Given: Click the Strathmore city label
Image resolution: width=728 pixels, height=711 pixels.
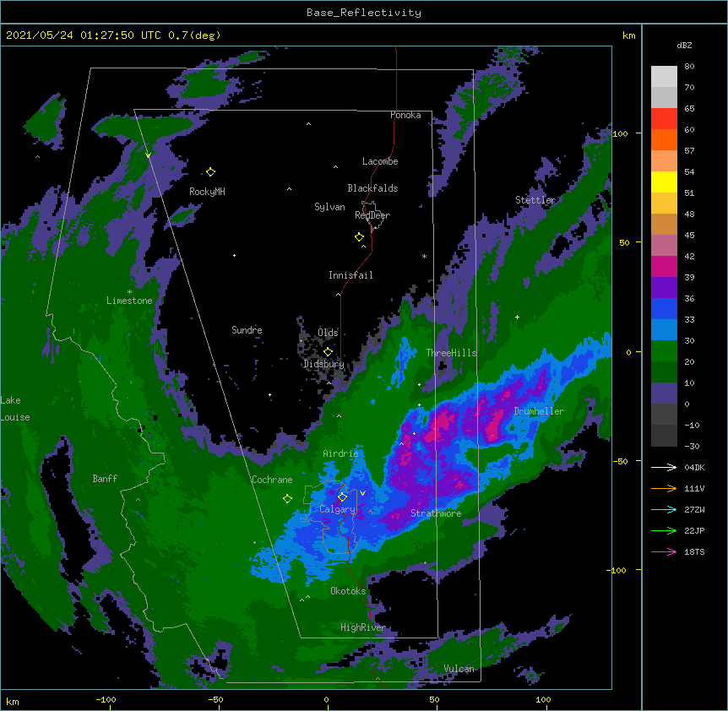Looking at the screenshot, I should [436, 513].
